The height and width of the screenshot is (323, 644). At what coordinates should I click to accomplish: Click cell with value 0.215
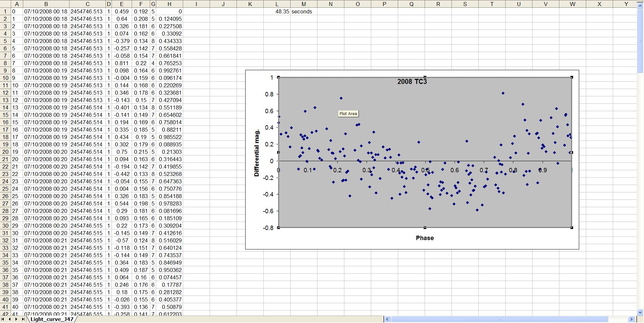141,152
